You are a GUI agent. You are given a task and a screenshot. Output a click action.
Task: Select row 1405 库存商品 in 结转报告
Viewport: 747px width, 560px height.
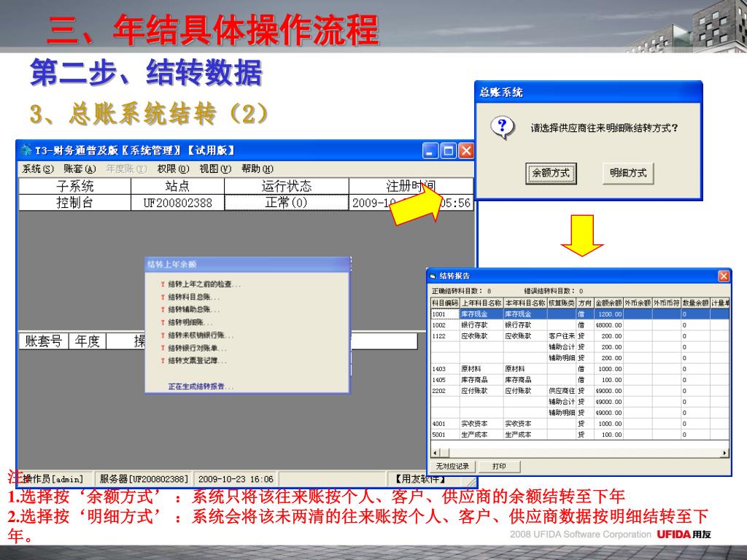click(580, 380)
